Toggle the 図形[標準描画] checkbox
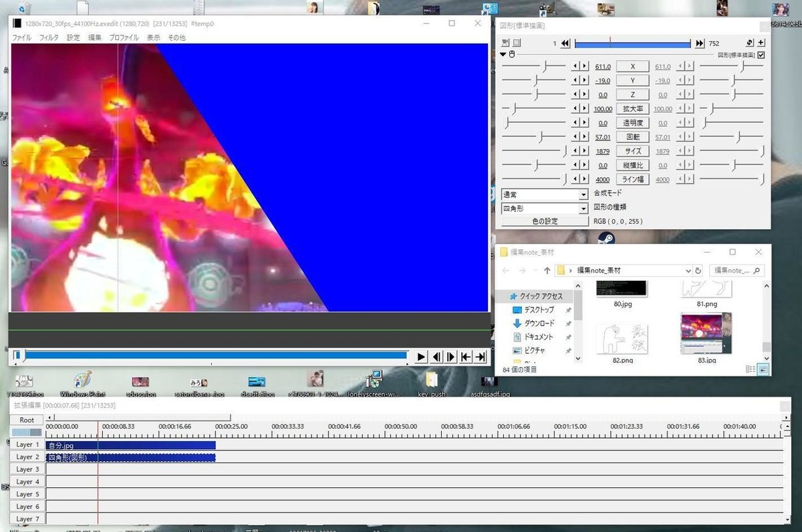Screen dimensions: 802x532 (761, 55)
